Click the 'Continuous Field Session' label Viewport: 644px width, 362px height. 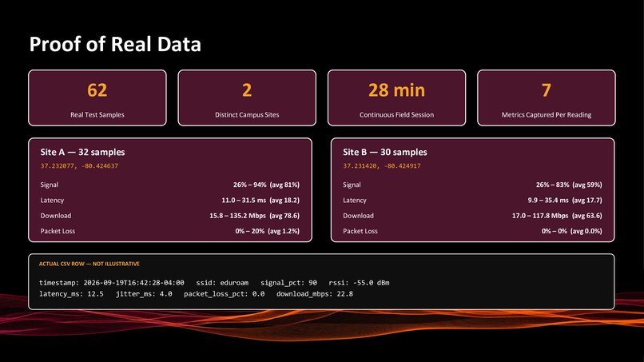tap(397, 114)
